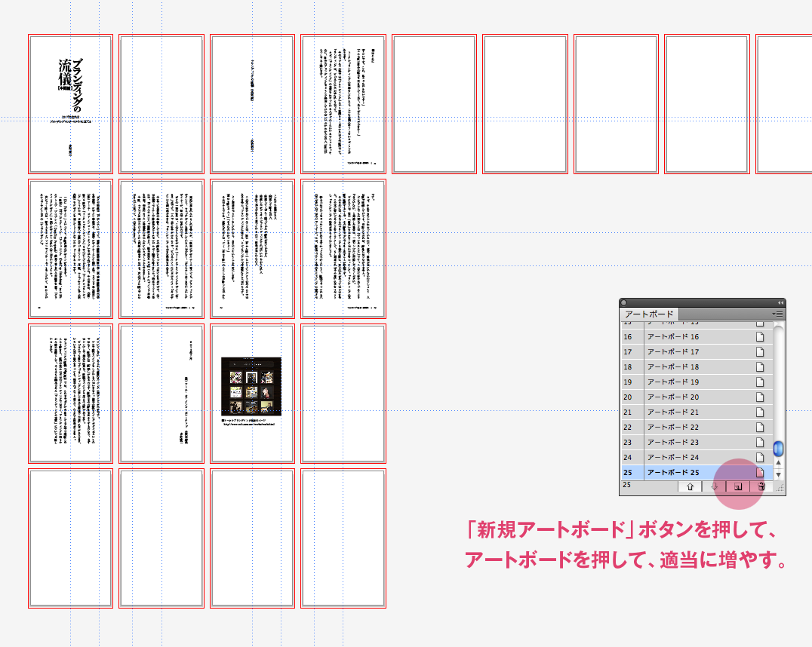812x647 pixels.
Task: Collapse the Artboard panel with double-arrow
Action: (780, 303)
